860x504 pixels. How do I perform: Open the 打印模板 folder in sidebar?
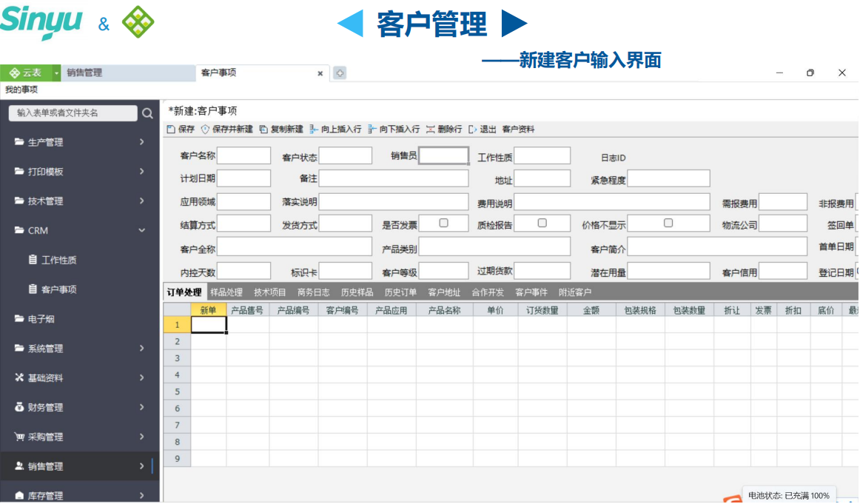[x=38, y=172]
